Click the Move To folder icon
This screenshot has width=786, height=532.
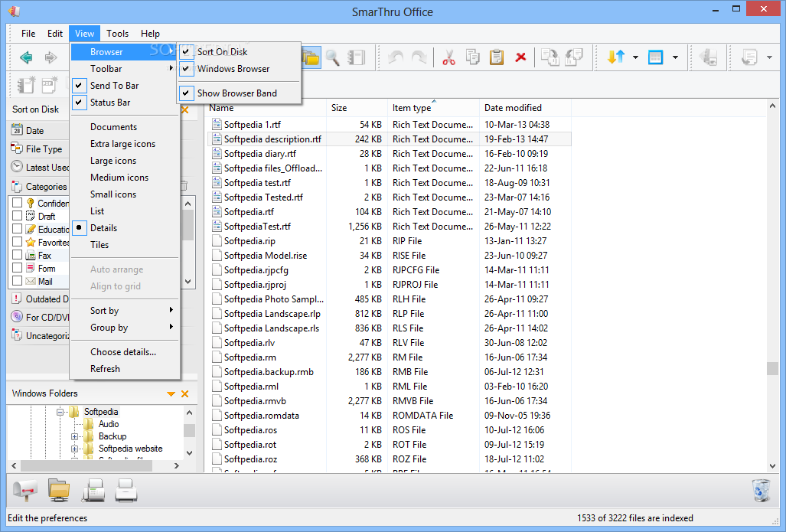(x=573, y=57)
